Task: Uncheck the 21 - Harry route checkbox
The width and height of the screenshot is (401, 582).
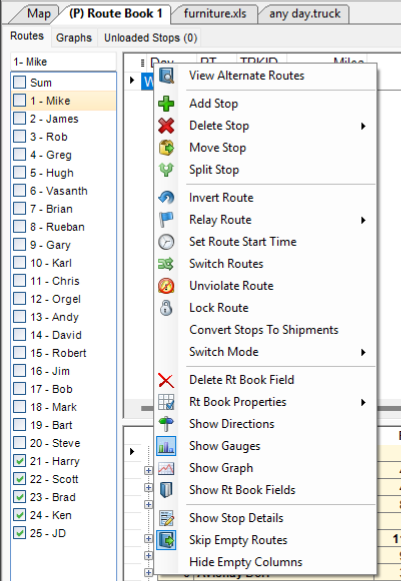Action: 19,461
